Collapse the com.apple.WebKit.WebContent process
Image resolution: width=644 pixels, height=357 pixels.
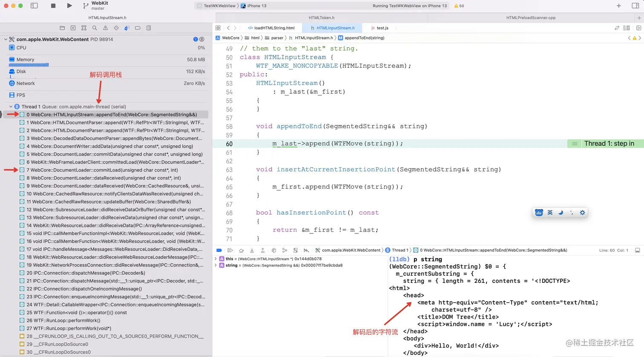(6, 39)
